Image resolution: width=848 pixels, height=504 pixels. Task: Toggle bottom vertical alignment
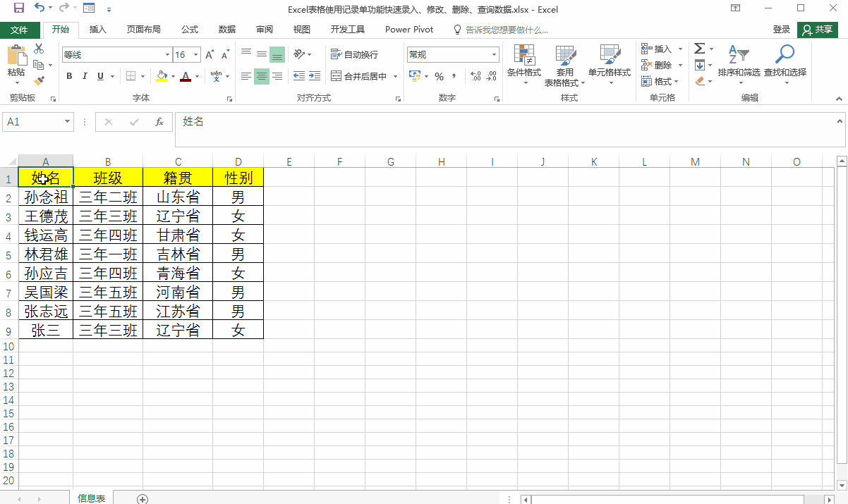point(277,54)
